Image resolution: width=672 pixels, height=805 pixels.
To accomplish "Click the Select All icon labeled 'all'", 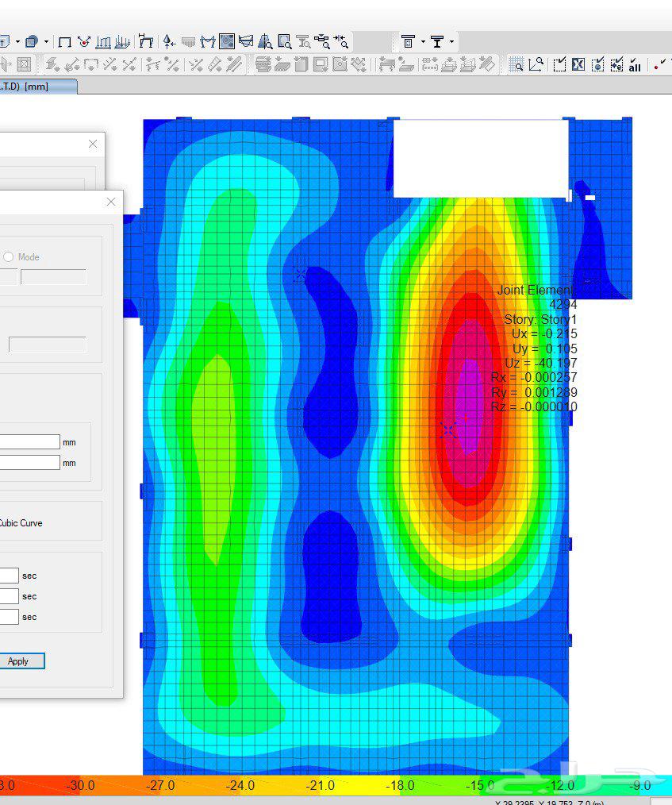I will [635, 67].
